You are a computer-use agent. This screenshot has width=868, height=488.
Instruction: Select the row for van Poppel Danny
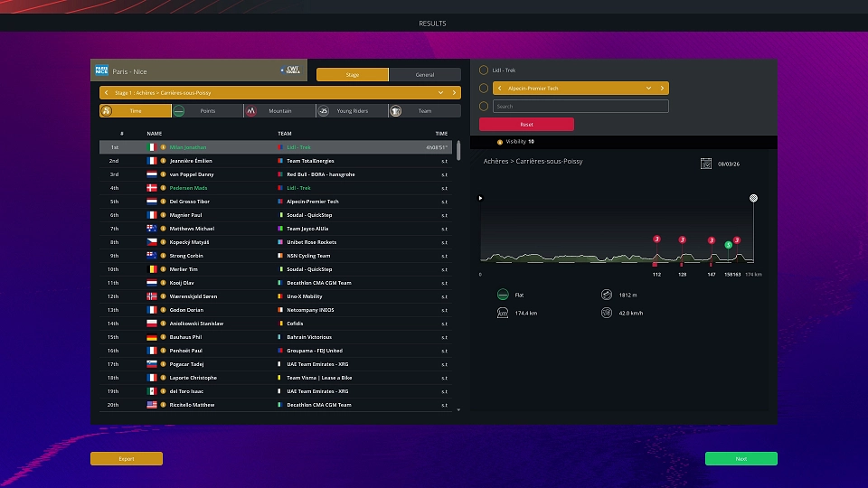pyautogui.click(x=276, y=174)
